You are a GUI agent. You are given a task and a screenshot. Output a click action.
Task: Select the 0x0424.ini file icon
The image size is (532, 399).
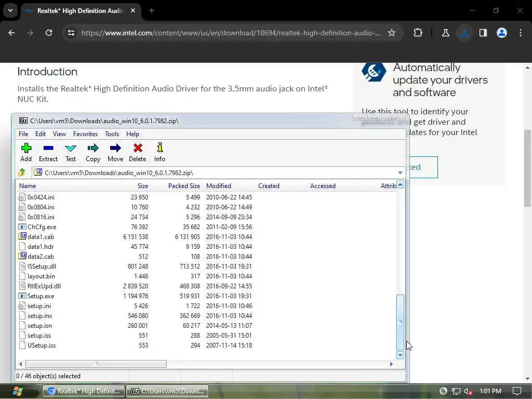[x=22, y=197]
